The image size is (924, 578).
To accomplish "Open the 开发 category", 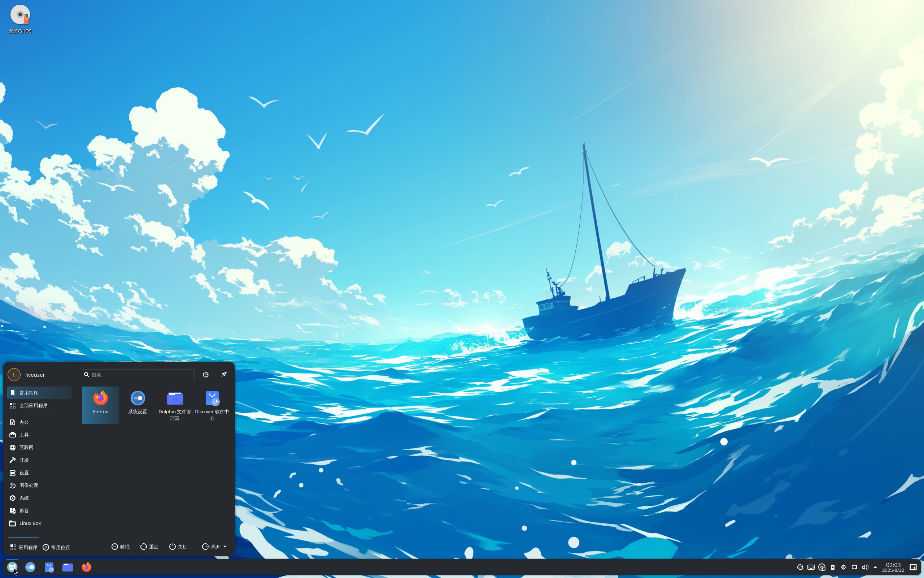I will (40, 460).
